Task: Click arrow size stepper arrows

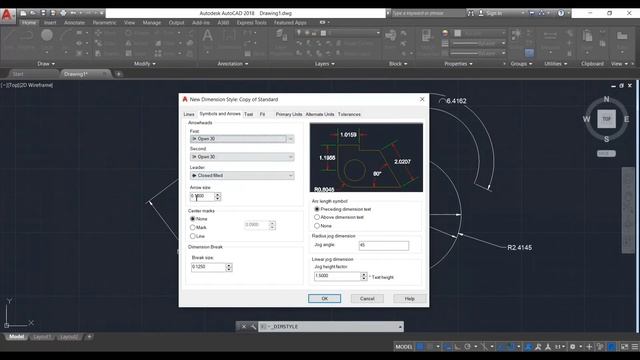Action: pos(218,196)
